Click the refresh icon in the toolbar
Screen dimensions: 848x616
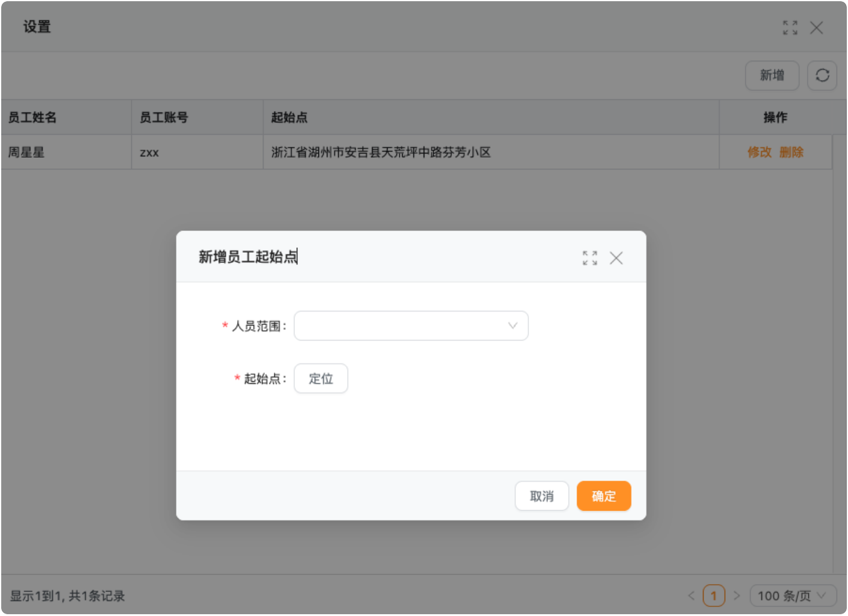coord(822,76)
